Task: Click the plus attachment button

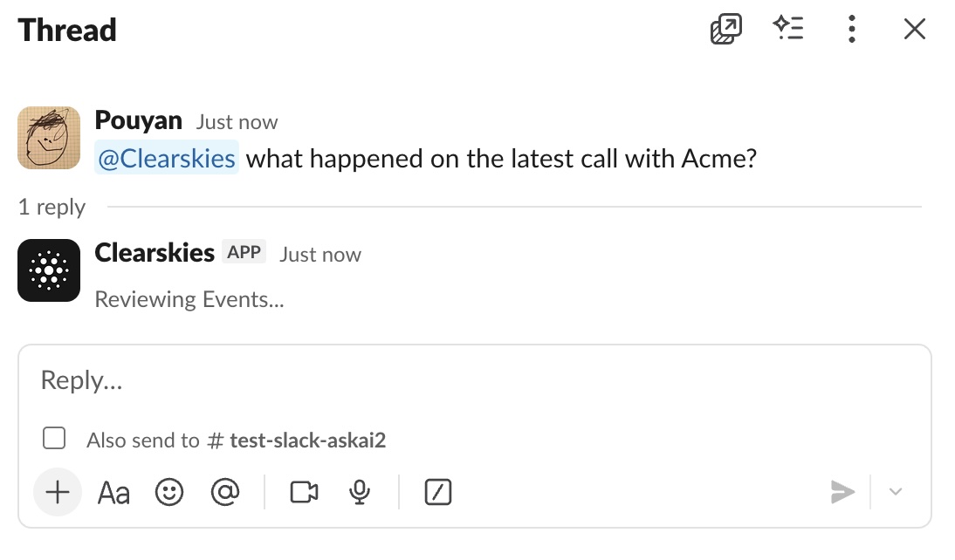Action: (x=58, y=492)
